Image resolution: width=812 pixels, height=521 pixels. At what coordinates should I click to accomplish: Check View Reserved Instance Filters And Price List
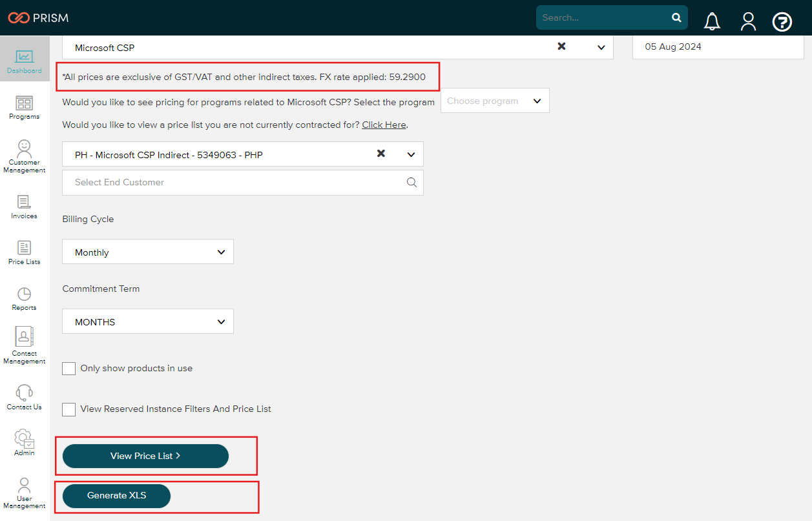(x=68, y=409)
